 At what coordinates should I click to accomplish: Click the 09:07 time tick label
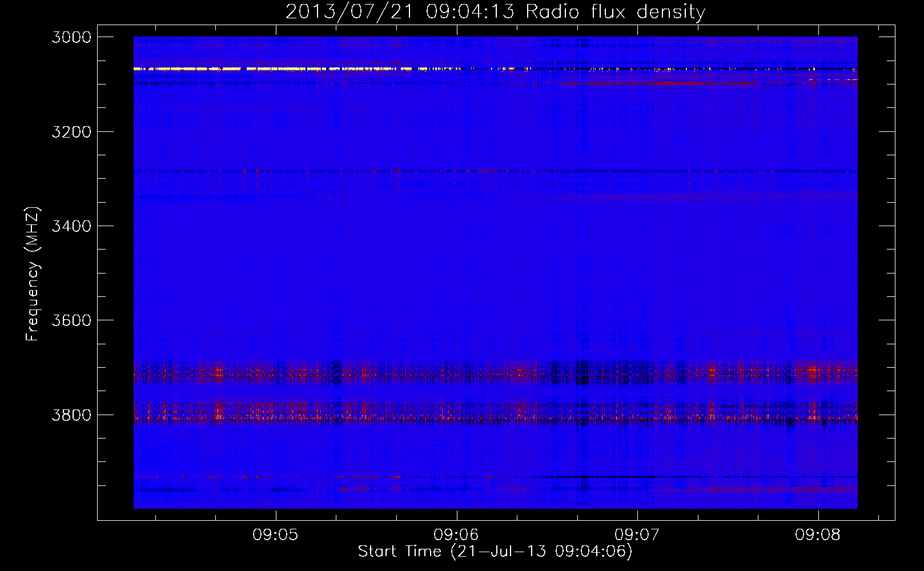pyautogui.click(x=637, y=534)
